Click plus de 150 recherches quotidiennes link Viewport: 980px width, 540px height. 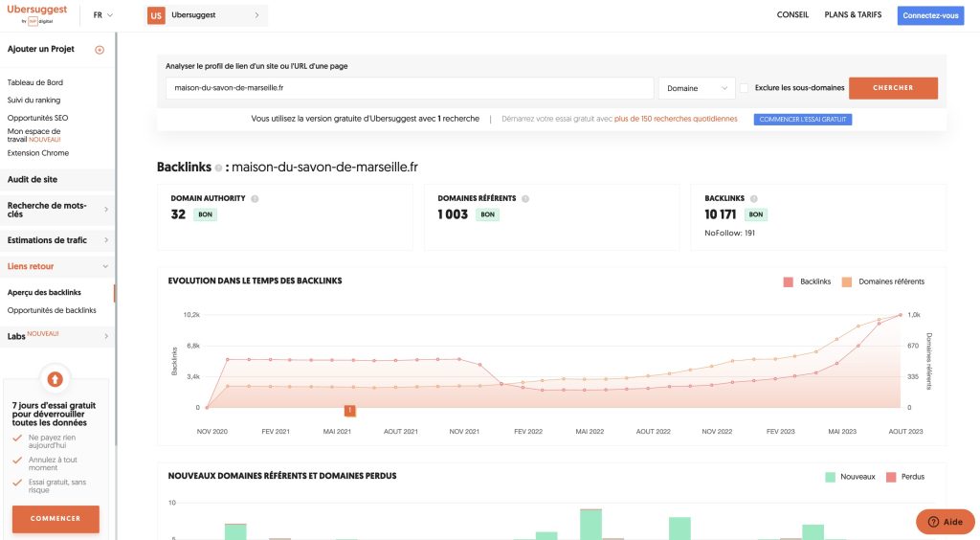676,119
